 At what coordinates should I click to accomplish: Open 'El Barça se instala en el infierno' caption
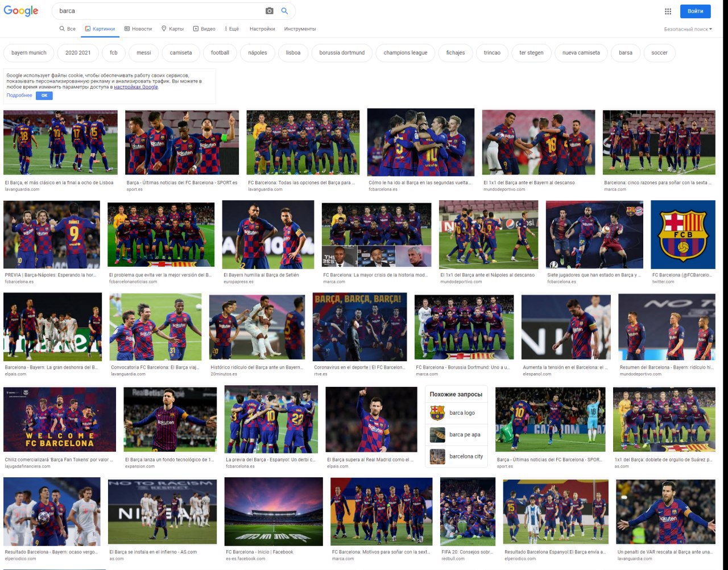pos(153,552)
